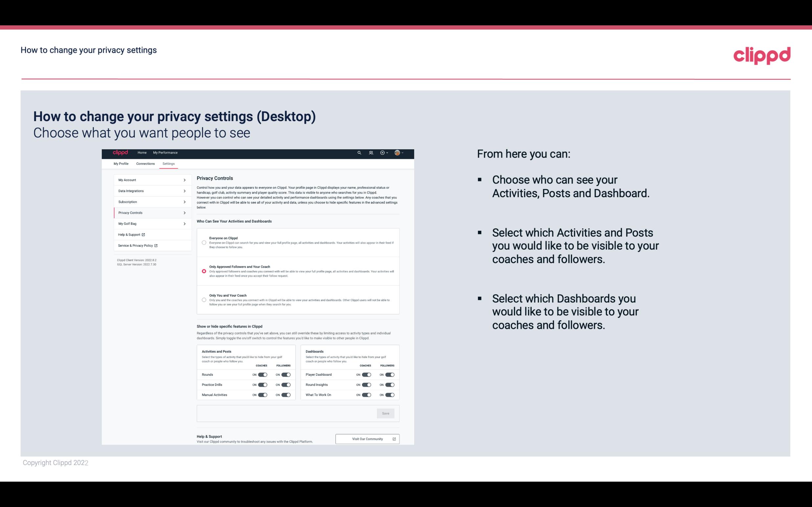This screenshot has height=507, width=812.
Task: Open the My Profile tab
Action: point(121,163)
